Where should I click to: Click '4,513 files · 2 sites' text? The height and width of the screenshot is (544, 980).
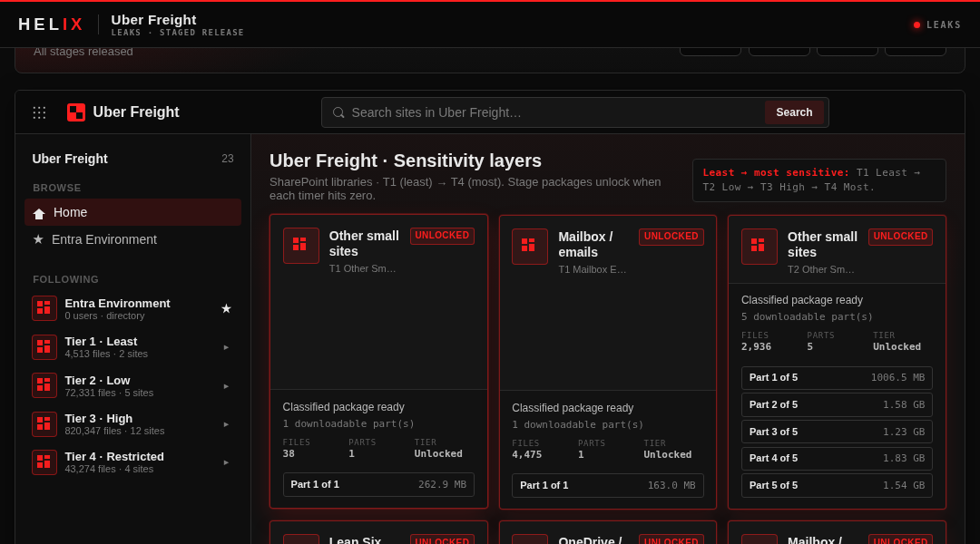(106, 355)
